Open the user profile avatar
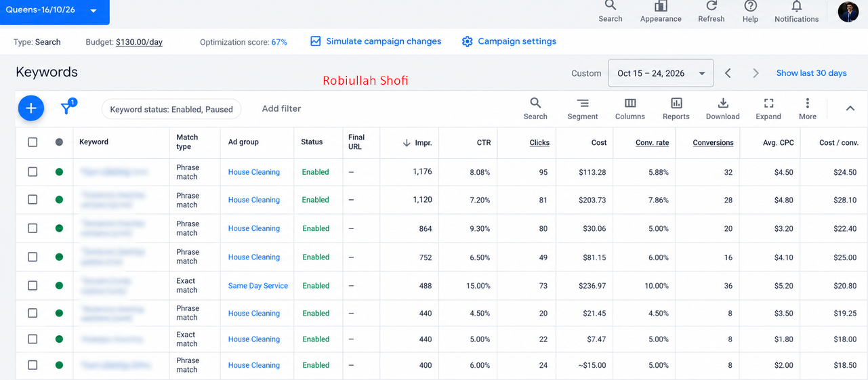The image size is (868, 380). point(848,12)
